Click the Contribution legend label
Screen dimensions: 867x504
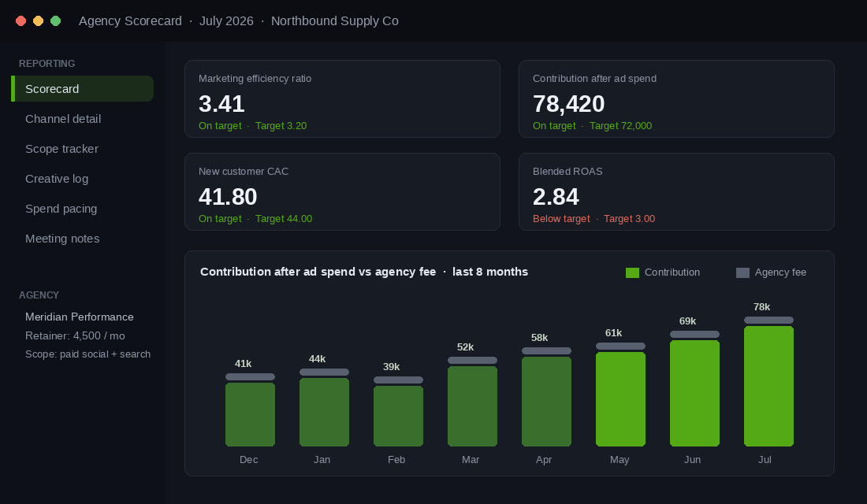click(672, 272)
